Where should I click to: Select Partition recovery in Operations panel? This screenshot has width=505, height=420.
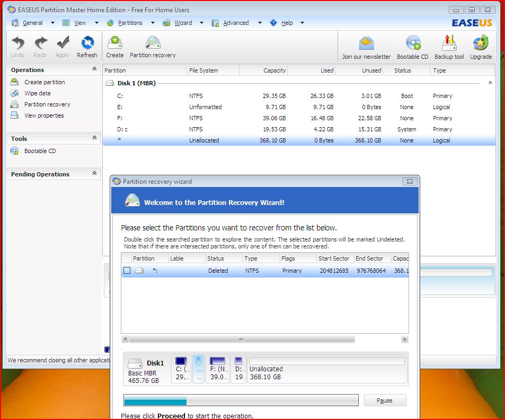[47, 104]
